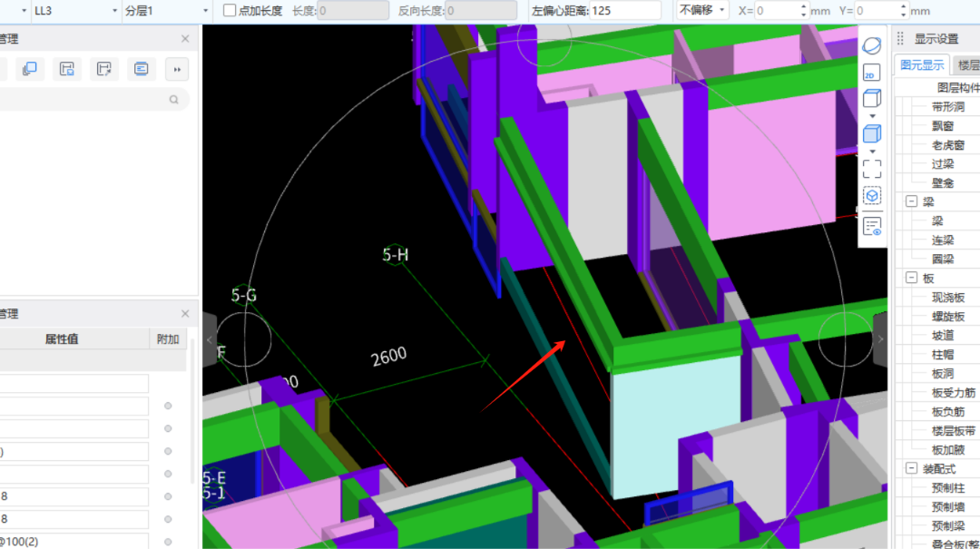The height and width of the screenshot is (549, 980).
Task: Toggle the 附加 circle in the fourth property row
Action: coord(168,474)
